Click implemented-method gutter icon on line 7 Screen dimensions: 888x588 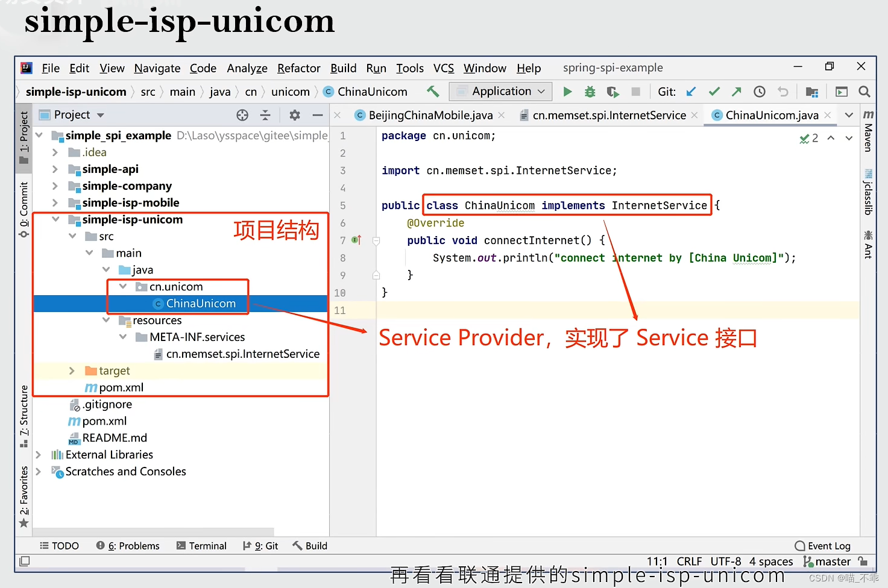356,240
